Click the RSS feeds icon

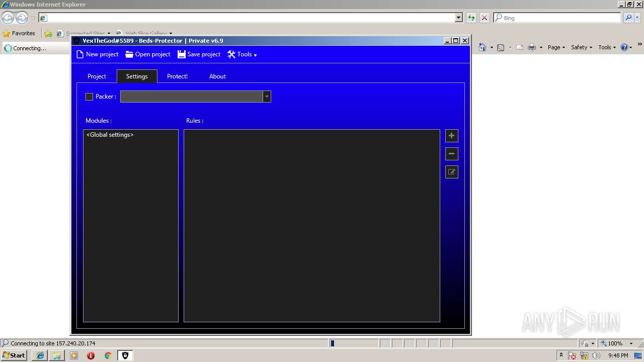coord(501,47)
